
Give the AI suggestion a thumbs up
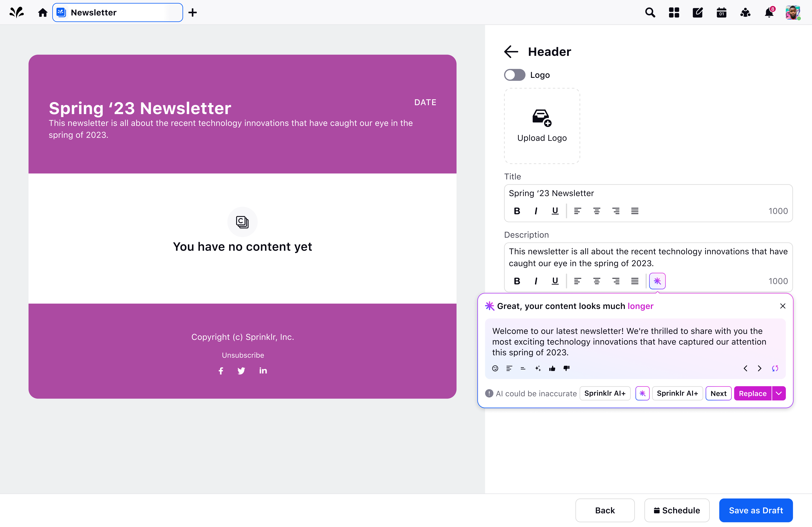tap(552, 368)
